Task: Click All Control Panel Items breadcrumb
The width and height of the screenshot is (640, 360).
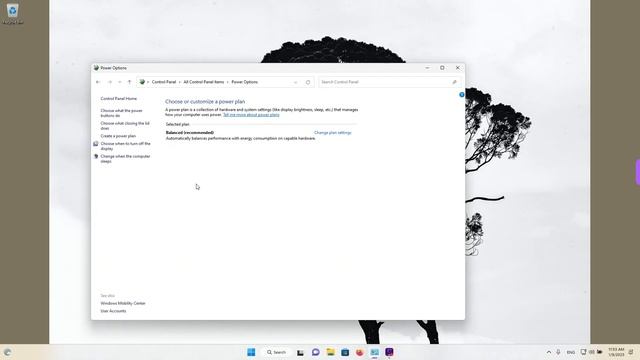Action: click(204, 82)
